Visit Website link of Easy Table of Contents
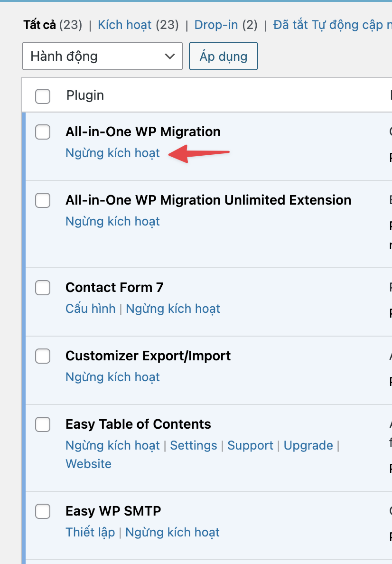This screenshot has height=564, width=392. (88, 464)
